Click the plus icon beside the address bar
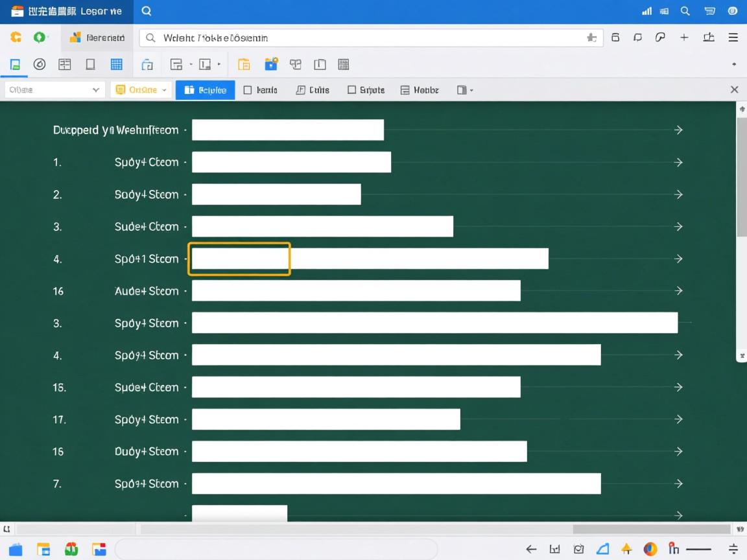Screen dimensions: 747x560 coord(684,38)
